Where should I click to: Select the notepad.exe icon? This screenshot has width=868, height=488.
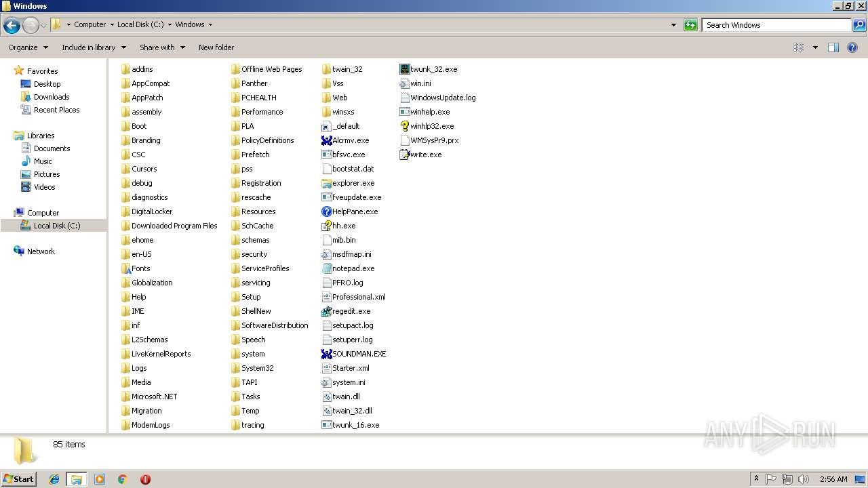[x=327, y=268]
